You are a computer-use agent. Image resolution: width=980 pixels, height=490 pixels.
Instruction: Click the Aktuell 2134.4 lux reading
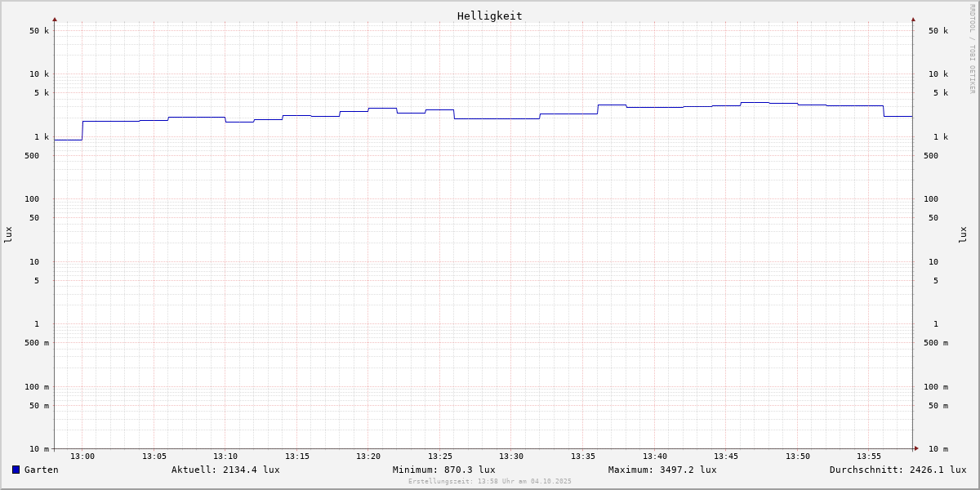225,470
